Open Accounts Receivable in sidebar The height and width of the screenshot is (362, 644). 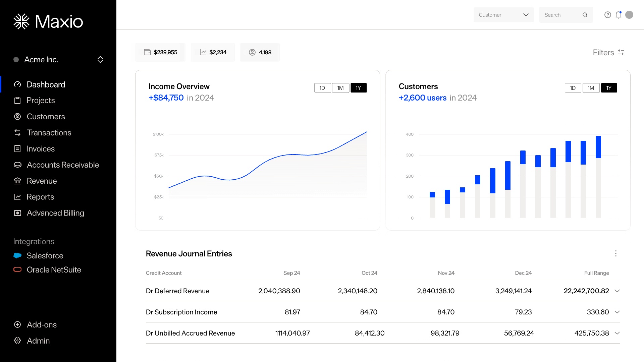(63, 165)
